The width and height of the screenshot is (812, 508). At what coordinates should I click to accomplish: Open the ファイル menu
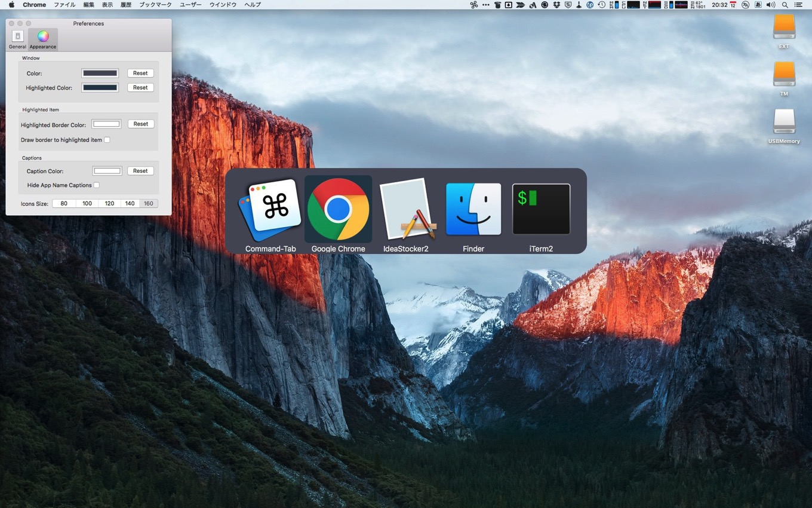[64, 5]
